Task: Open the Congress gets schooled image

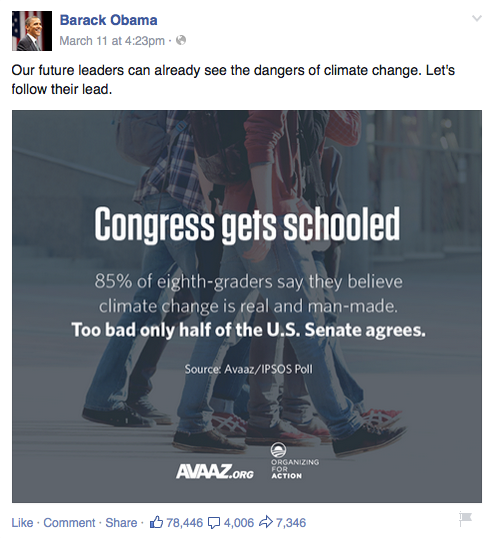Action: 247,306
